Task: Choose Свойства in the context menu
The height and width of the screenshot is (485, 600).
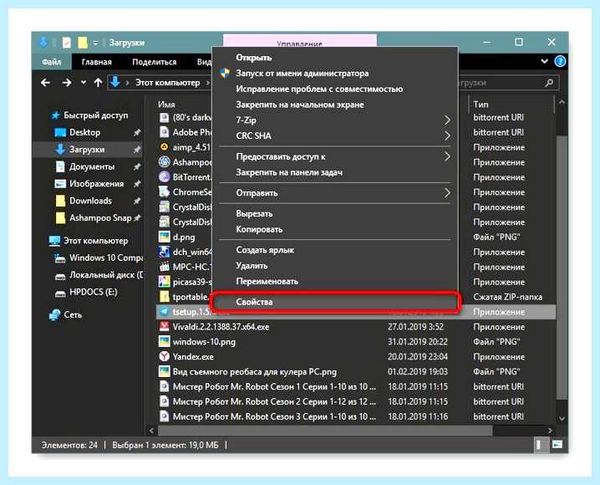Action: click(336, 302)
